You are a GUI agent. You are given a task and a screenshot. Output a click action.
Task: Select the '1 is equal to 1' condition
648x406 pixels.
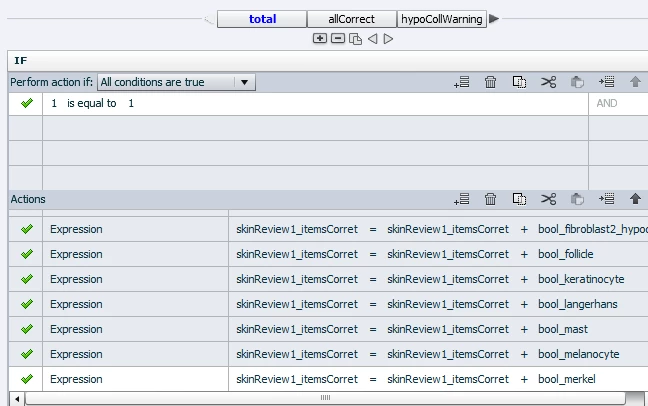click(315, 103)
